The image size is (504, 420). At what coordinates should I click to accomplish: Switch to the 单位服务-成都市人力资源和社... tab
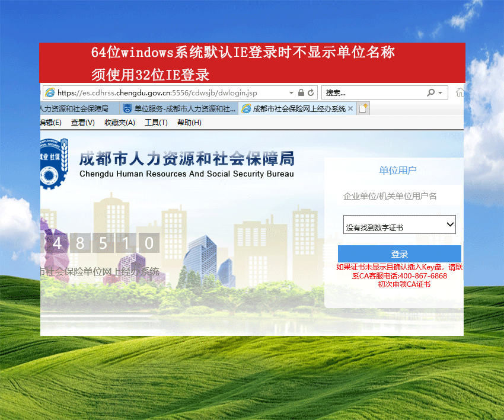point(179,108)
